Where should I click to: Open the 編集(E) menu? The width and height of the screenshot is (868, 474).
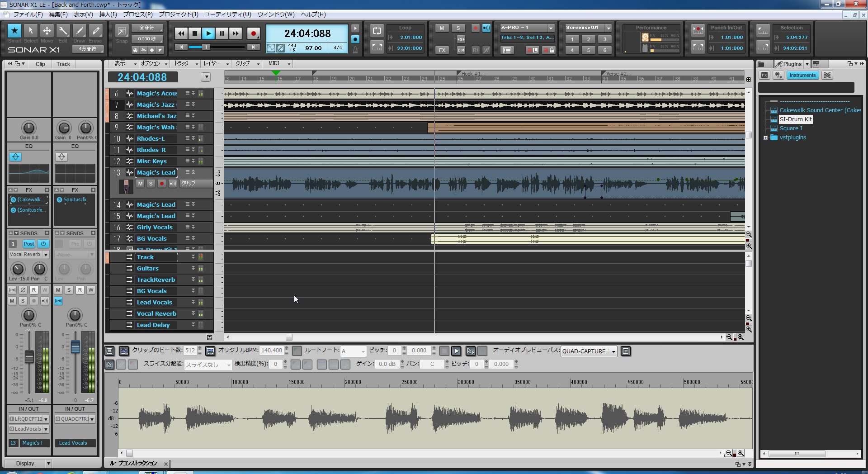58,14
